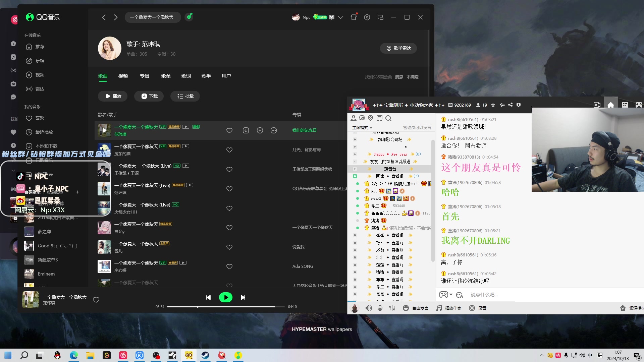Open the location pin icon in YY channel toolbar
This screenshot has height=362, width=644.
point(371,118)
